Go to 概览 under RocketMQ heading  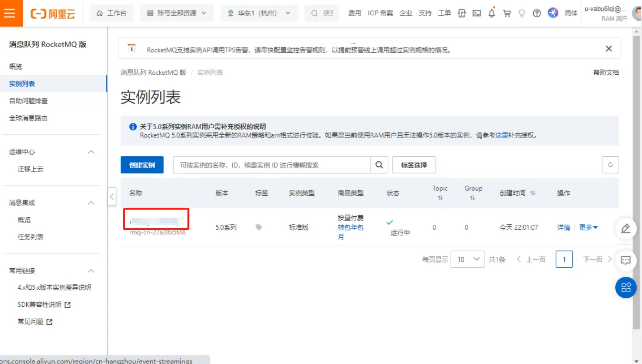click(16, 67)
